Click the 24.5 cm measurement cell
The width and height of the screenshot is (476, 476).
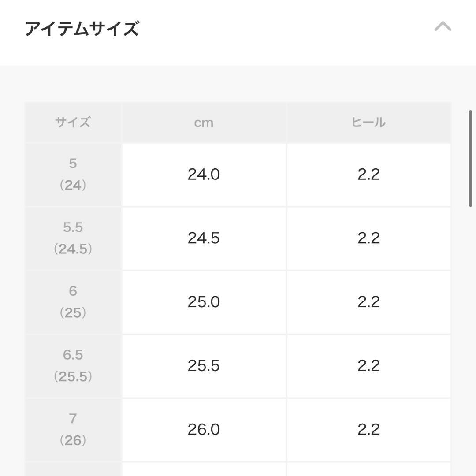pyautogui.click(x=204, y=238)
